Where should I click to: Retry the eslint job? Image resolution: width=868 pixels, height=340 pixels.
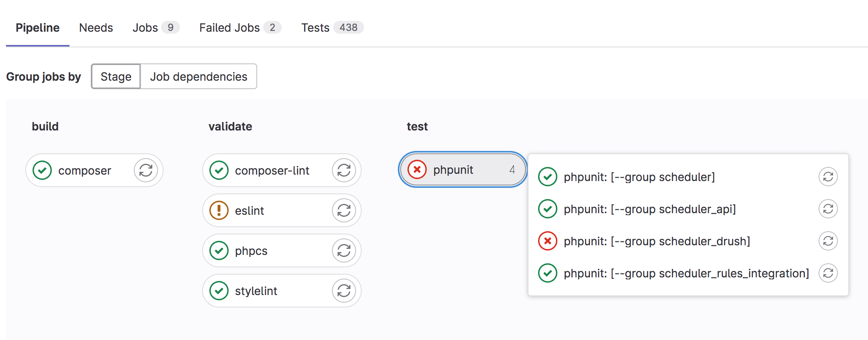344,210
